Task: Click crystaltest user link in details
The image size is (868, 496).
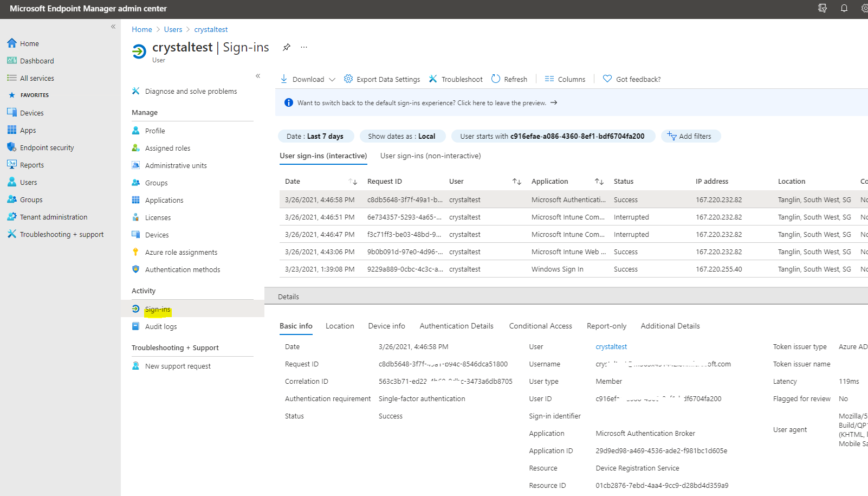Action: click(x=611, y=346)
